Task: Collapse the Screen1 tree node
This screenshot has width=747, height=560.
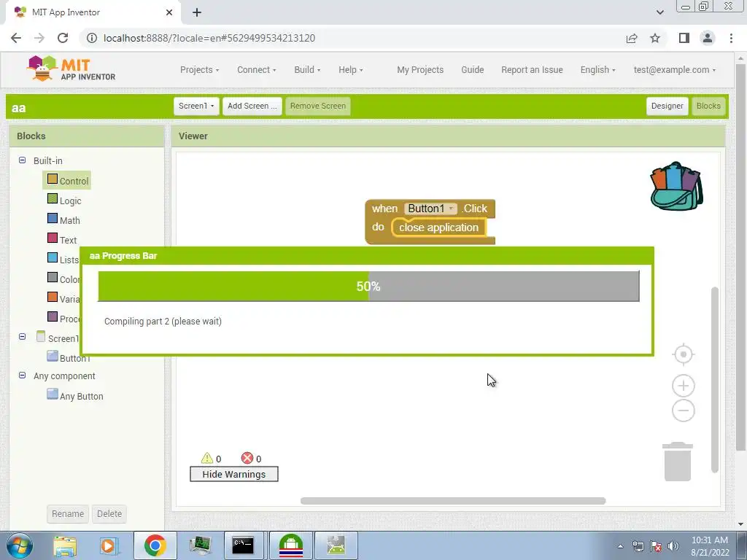Action: (22, 336)
